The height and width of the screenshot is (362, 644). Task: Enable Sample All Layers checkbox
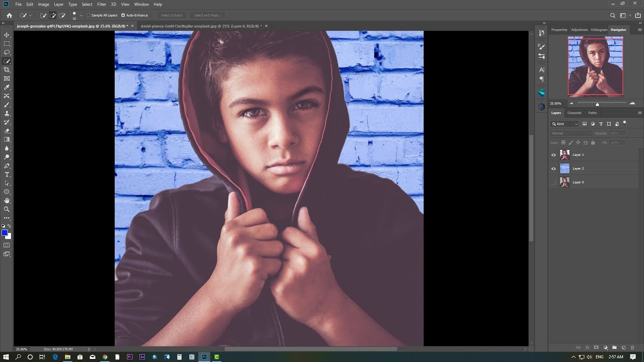89,16
